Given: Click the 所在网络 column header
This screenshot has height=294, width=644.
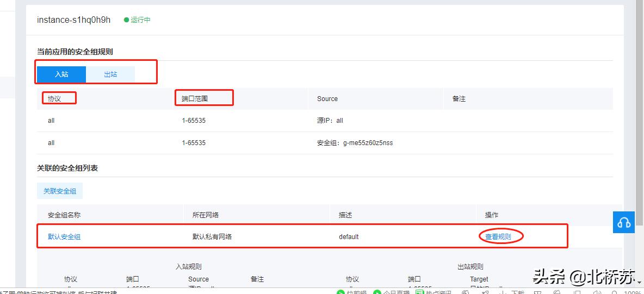Looking at the screenshot, I should point(206,215).
